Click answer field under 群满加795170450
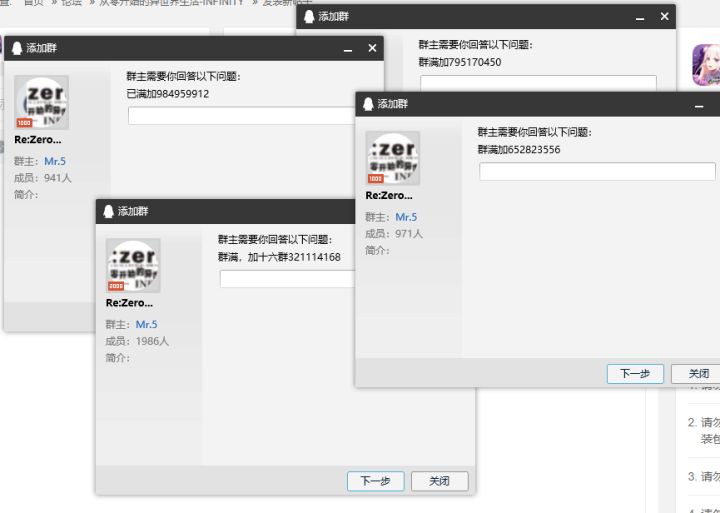 (x=538, y=83)
